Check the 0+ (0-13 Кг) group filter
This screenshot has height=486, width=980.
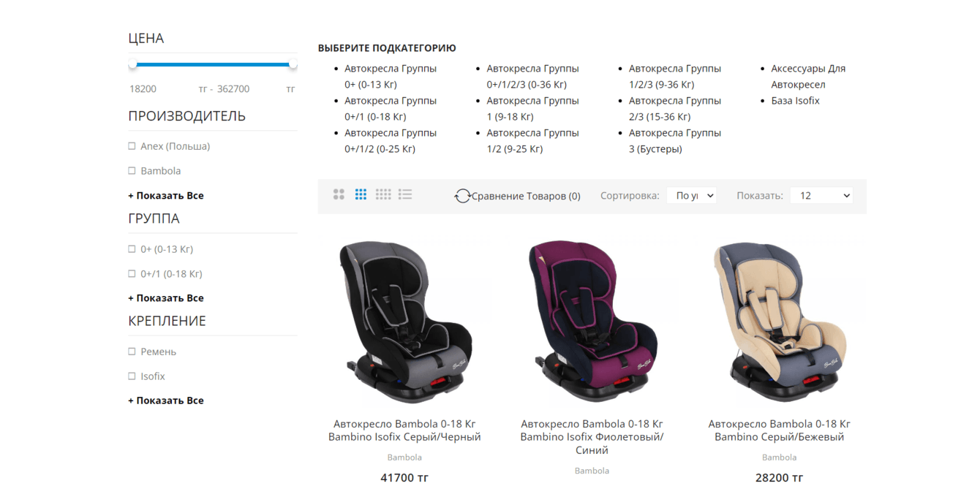click(x=132, y=249)
